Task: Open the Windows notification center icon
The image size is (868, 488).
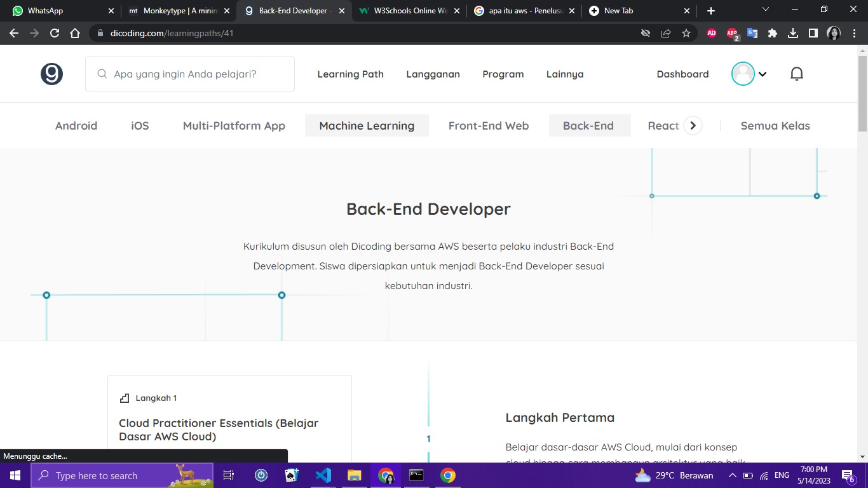Action: 848,476
